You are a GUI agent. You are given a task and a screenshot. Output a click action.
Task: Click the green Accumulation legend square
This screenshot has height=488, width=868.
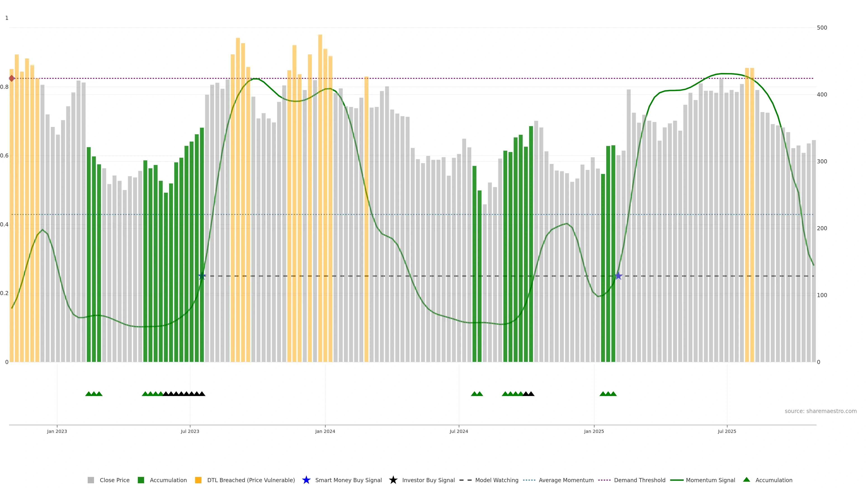141,480
